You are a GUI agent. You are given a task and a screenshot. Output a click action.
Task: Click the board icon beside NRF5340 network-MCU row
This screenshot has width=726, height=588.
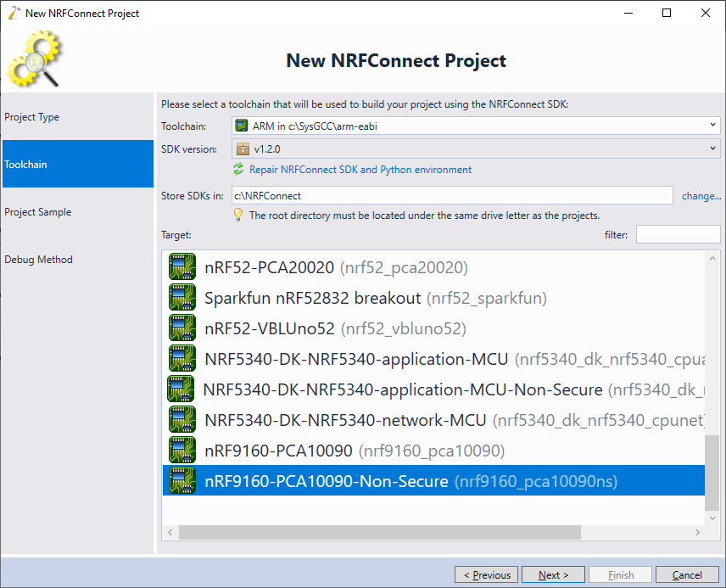click(182, 419)
